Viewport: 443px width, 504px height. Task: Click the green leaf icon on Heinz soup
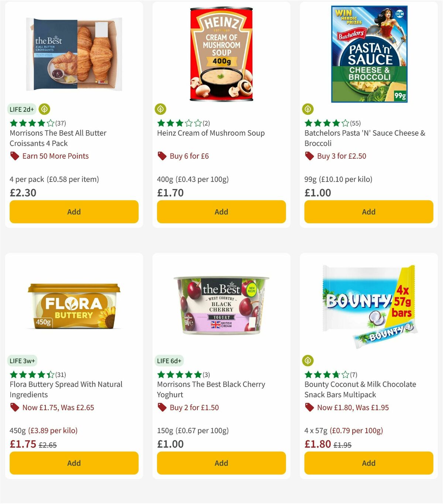161,109
